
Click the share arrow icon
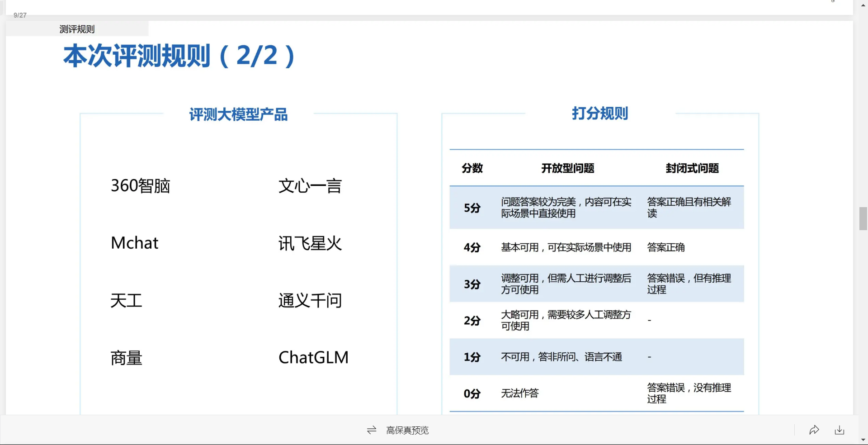click(814, 430)
